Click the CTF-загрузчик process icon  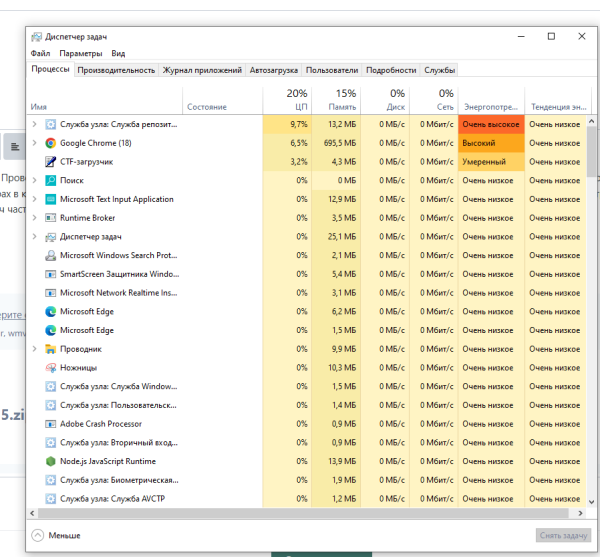point(51,161)
